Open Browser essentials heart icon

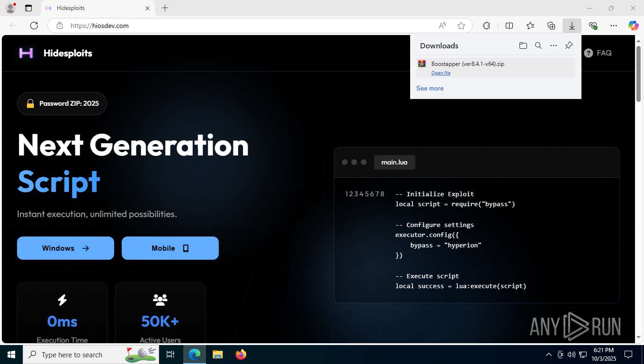click(593, 26)
